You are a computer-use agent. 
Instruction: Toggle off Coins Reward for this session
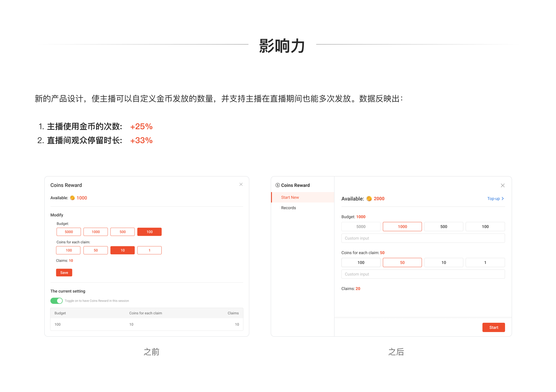56,301
